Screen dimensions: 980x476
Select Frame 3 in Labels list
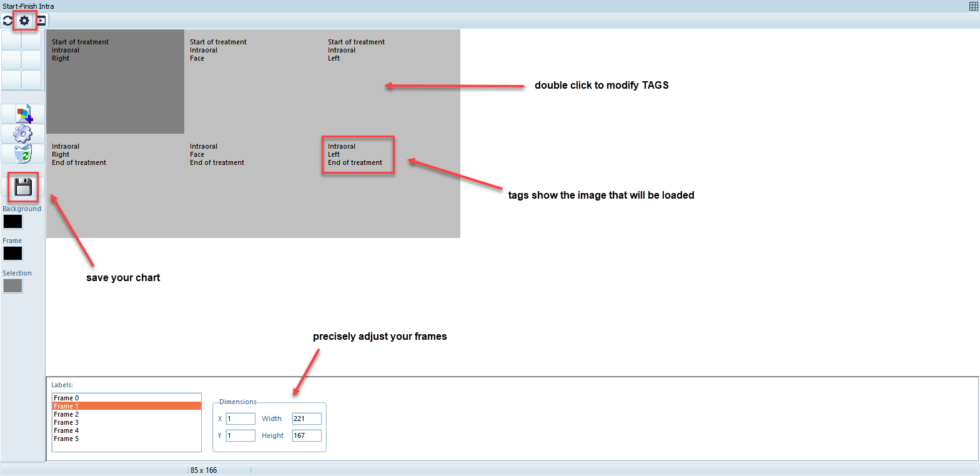tap(66, 422)
